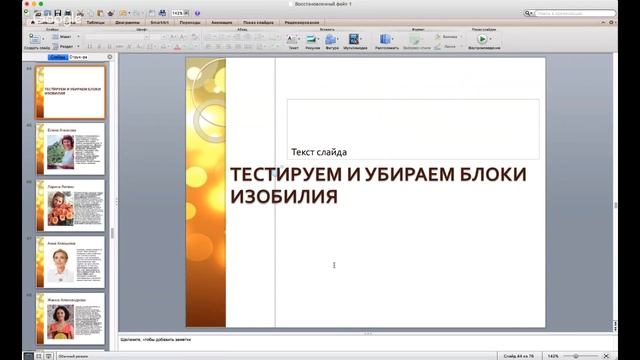Image resolution: width=640 pixels, height=360 pixels.
Task: Collapse the ribbon with the chevron icon
Action: (x=603, y=22)
